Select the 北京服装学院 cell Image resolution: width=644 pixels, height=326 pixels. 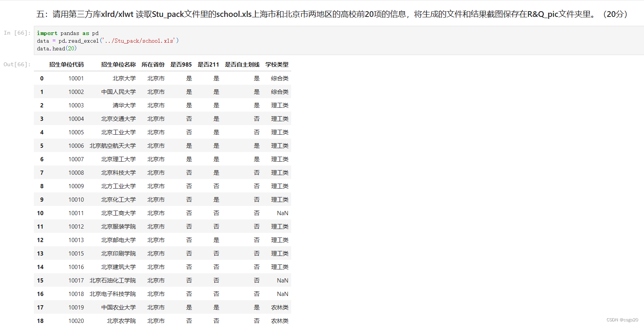pos(118,227)
